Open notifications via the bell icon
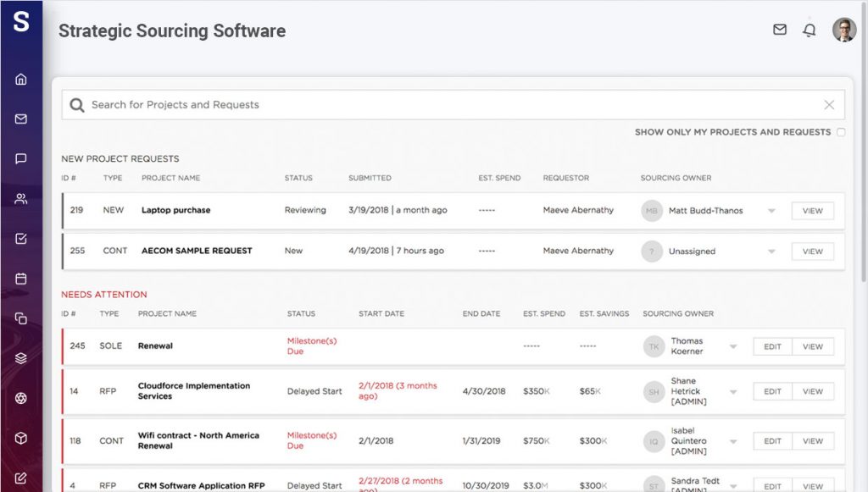 pos(810,30)
